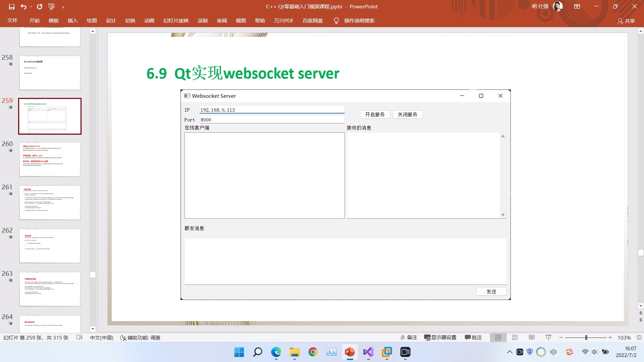This screenshot has width=644, height=362.
Task: Open slide show reading view
Action: click(x=532, y=338)
